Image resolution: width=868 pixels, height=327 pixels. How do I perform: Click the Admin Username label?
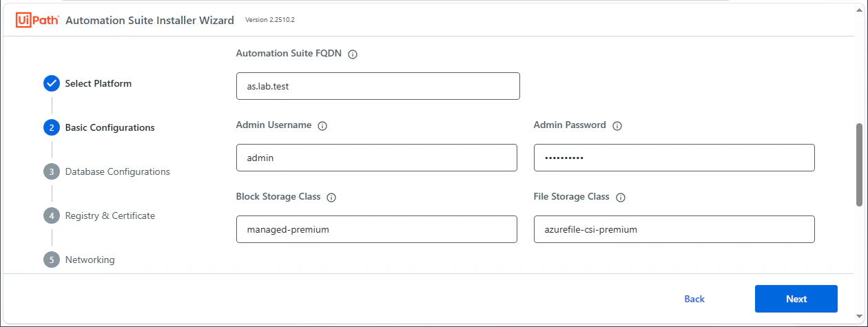tap(273, 125)
